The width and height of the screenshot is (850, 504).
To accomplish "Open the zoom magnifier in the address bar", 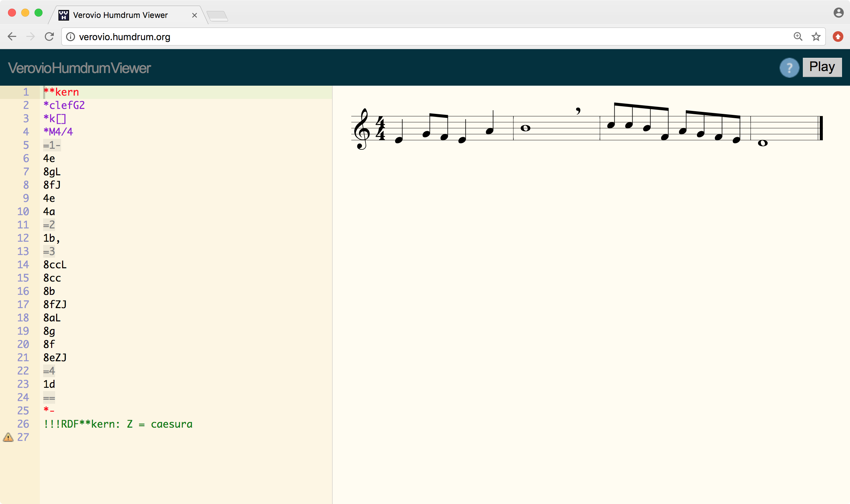I will click(798, 36).
